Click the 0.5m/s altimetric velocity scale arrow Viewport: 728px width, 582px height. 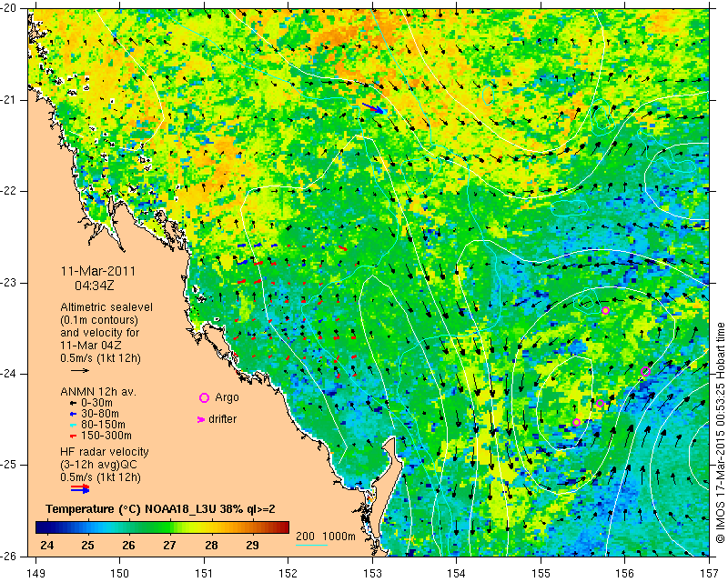(x=80, y=370)
